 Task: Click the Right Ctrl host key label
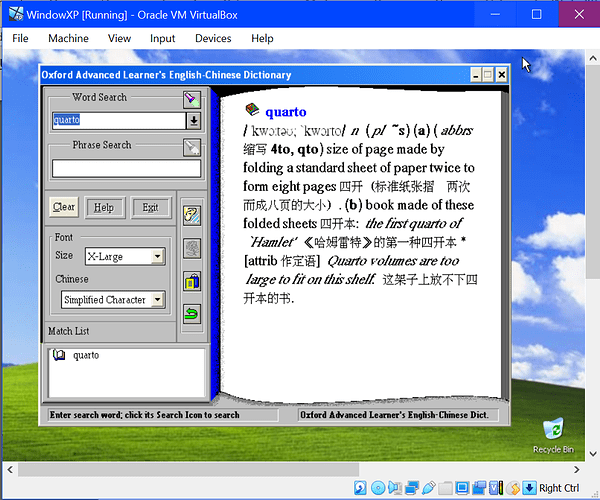tap(559, 488)
